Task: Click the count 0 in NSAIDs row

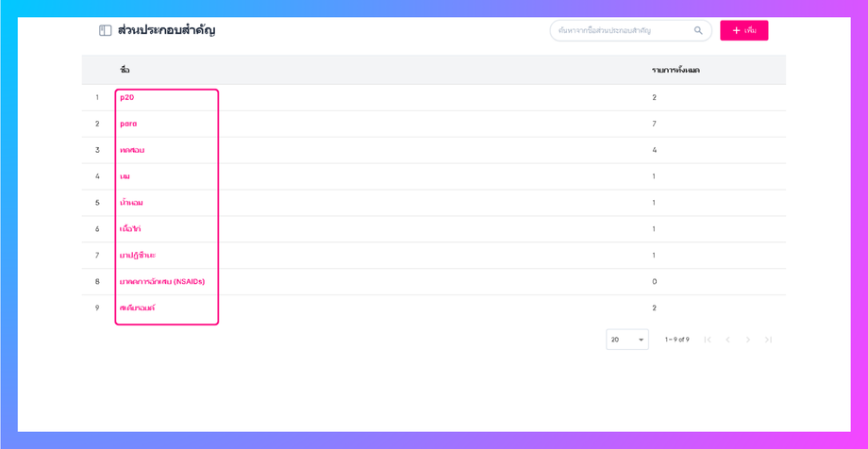Action: pos(655,281)
